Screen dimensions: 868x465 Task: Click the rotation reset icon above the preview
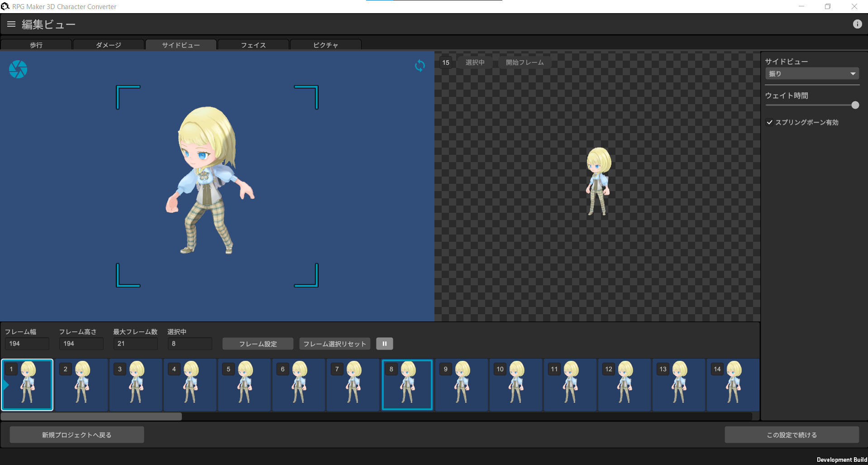click(x=420, y=66)
